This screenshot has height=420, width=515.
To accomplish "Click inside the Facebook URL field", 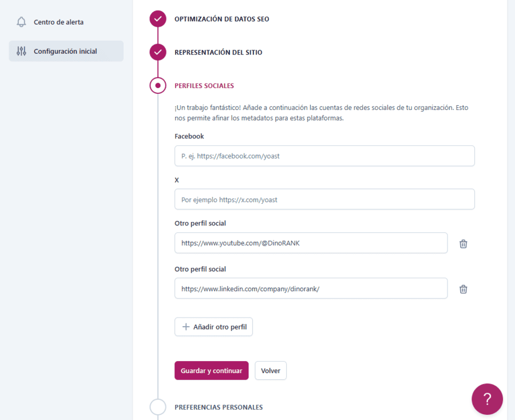I will (x=324, y=156).
